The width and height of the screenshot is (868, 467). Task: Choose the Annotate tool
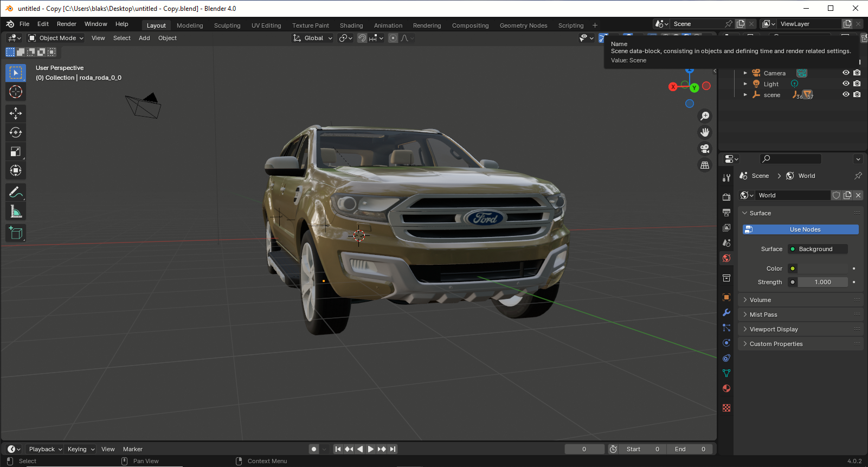[16, 192]
